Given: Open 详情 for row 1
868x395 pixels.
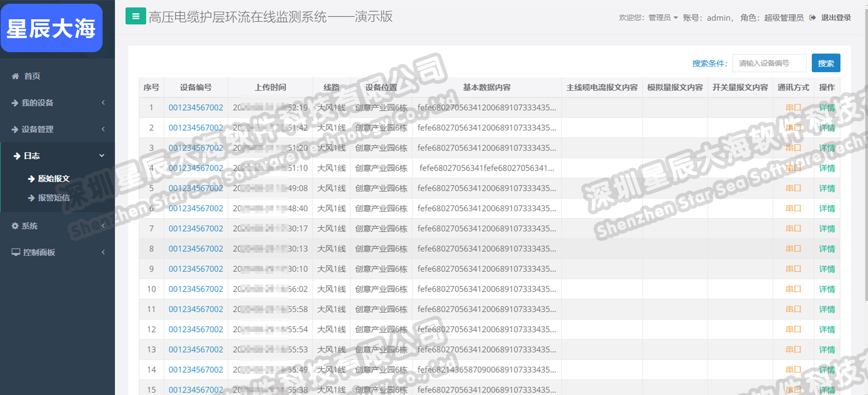Looking at the screenshot, I should click(826, 107).
